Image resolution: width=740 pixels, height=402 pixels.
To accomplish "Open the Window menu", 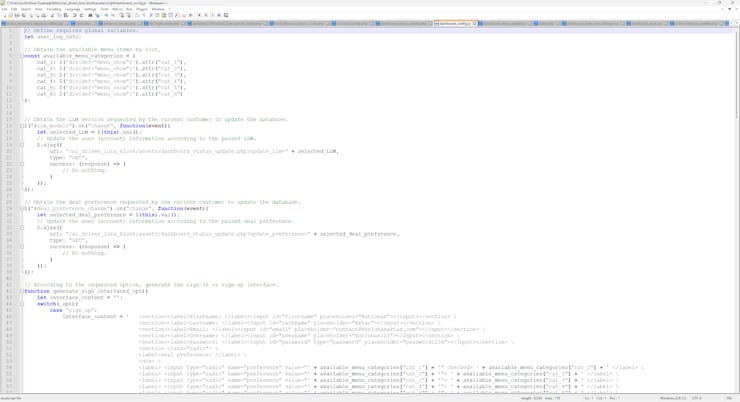I will coord(158,9).
